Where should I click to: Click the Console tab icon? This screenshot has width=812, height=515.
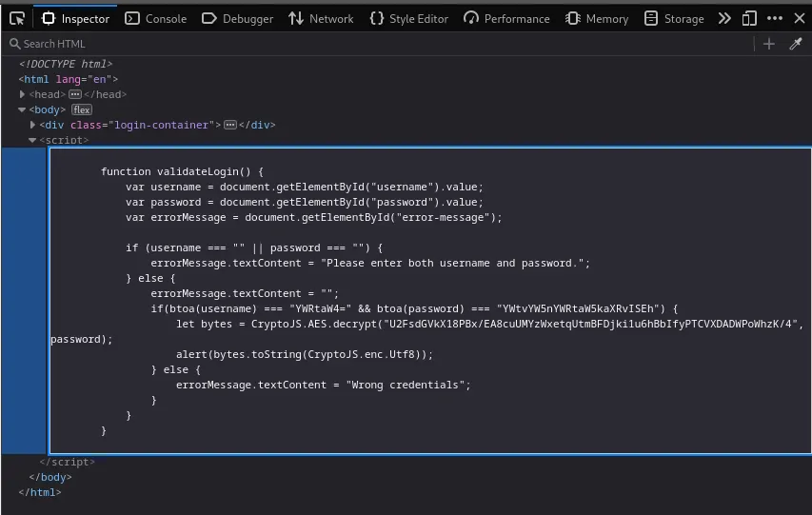pos(132,19)
